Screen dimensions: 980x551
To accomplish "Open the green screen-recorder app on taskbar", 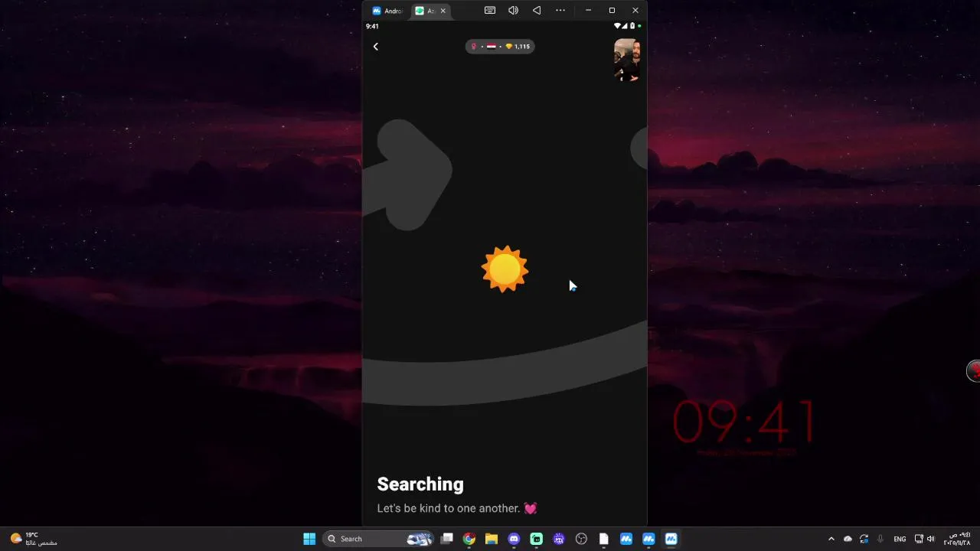I will [537, 539].
